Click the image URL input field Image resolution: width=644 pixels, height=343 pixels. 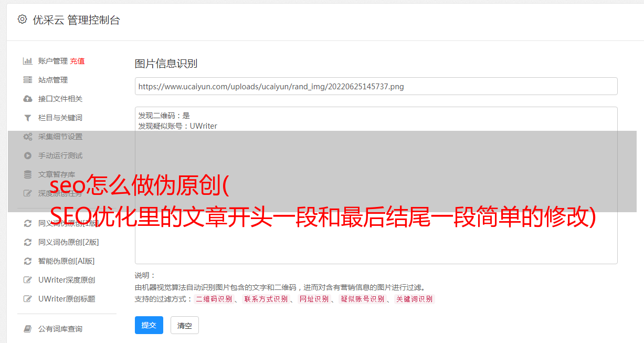pyautogui.click(x=376, y=86)
